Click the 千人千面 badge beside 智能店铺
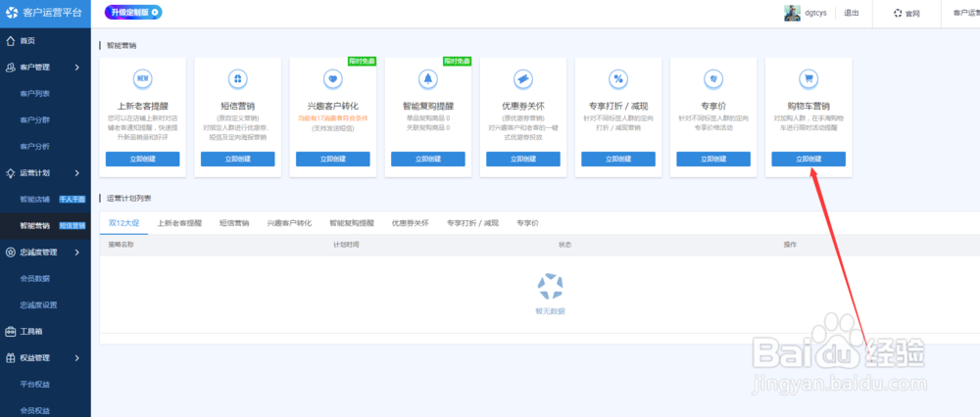980x417 pixels. (72, 199)
